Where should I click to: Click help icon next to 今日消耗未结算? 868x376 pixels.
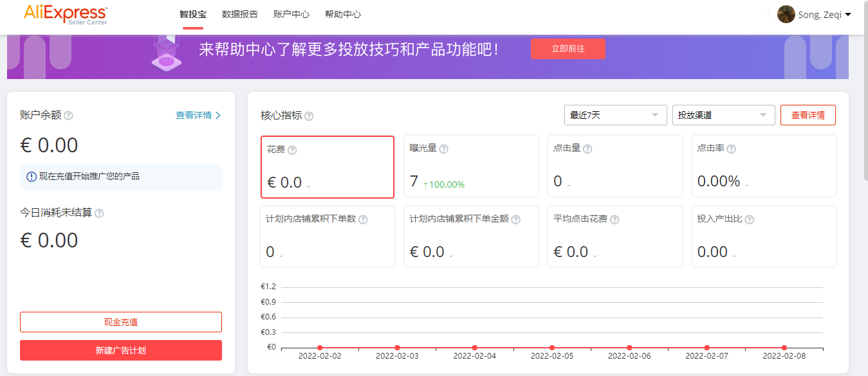point(99,213)
